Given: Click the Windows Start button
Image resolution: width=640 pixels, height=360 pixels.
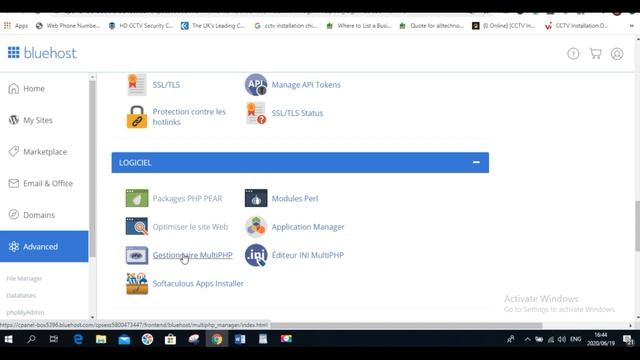Looking at the screenshot, I should tap(9, 339).
